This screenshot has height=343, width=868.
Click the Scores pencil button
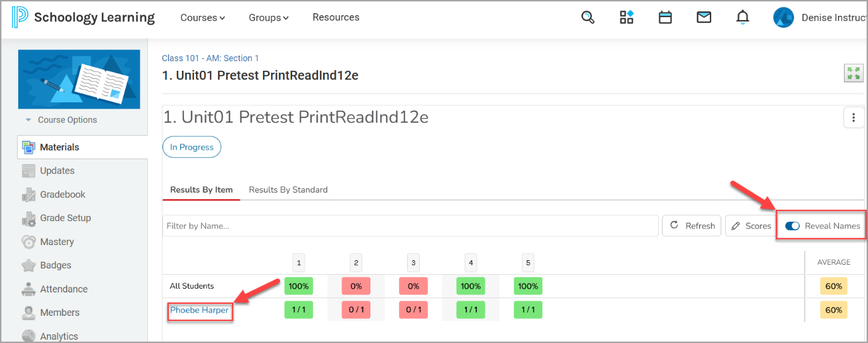click(x=750, y=226)
